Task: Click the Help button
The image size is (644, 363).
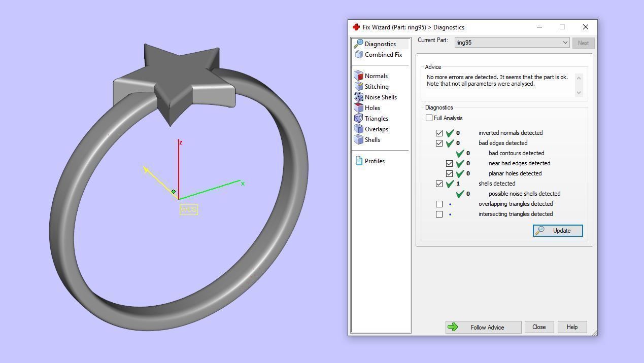Action: pyautogui.click(x=572, y=327)
